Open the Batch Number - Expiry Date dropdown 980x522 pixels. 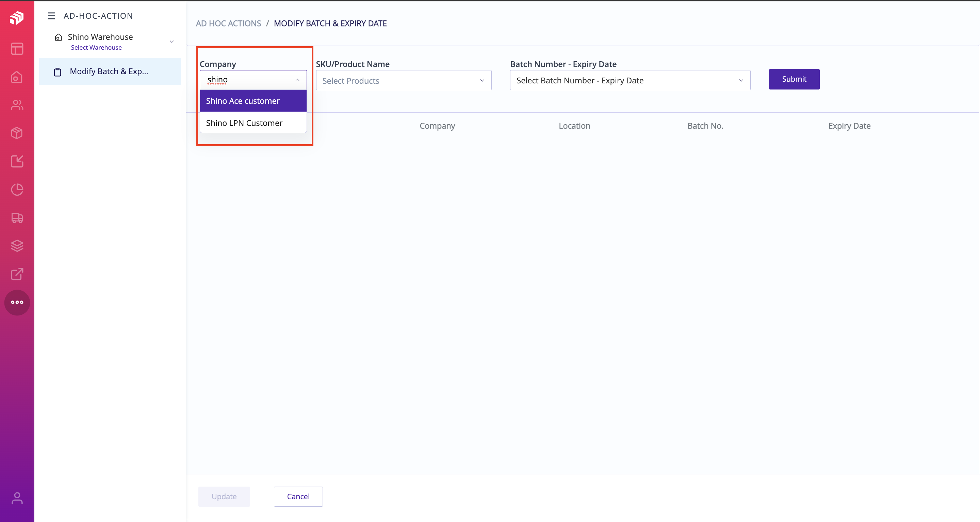tap(630, 80)
